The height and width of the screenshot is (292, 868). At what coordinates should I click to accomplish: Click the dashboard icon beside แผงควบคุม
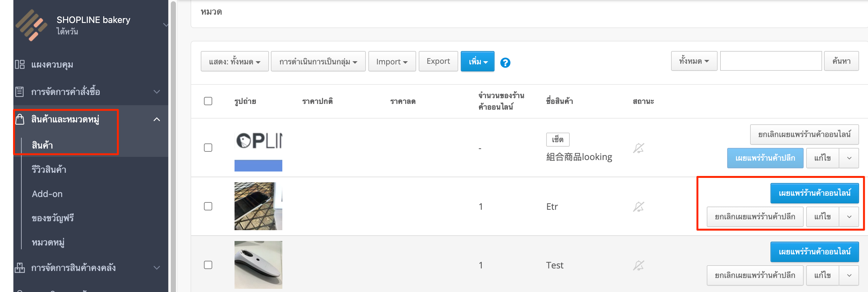(x=20, y=64)
